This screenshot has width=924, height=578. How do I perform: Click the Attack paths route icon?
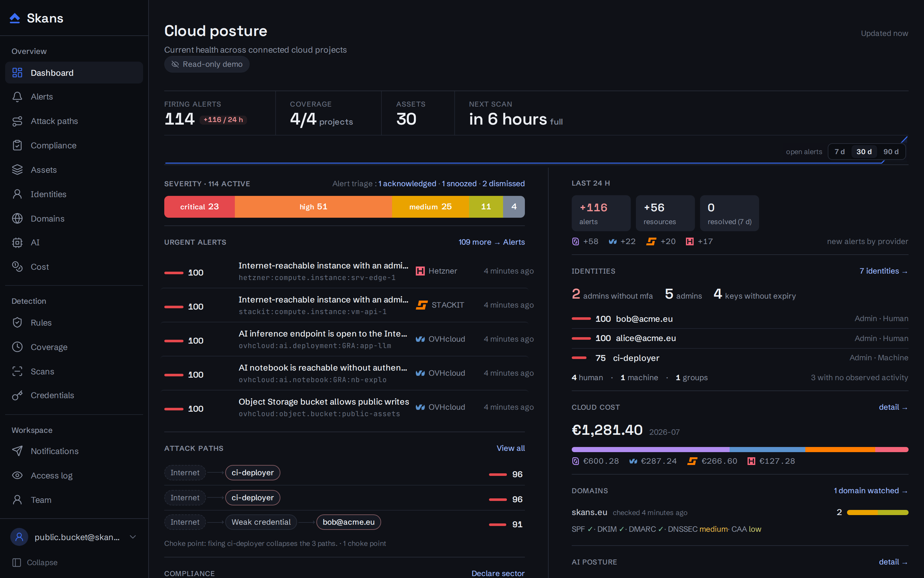17,121
